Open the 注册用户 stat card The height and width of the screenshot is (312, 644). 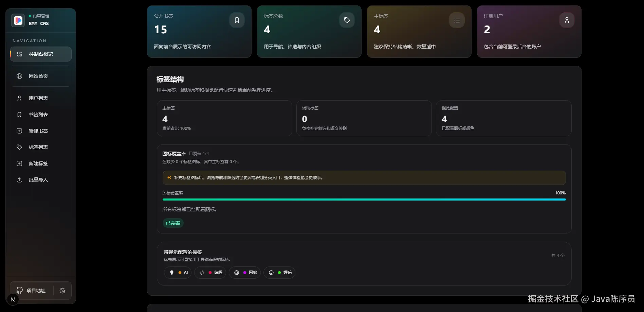(529, 32)
